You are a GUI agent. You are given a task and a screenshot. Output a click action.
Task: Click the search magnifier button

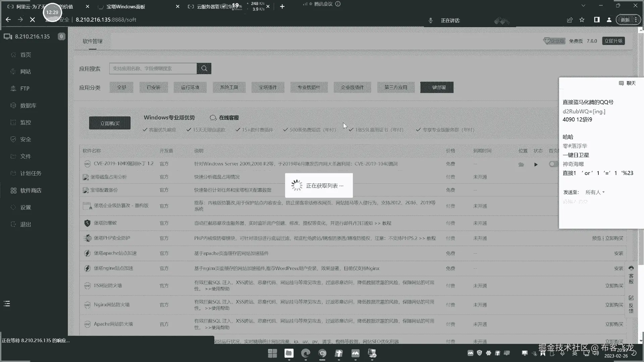click(x=204, y=69)
